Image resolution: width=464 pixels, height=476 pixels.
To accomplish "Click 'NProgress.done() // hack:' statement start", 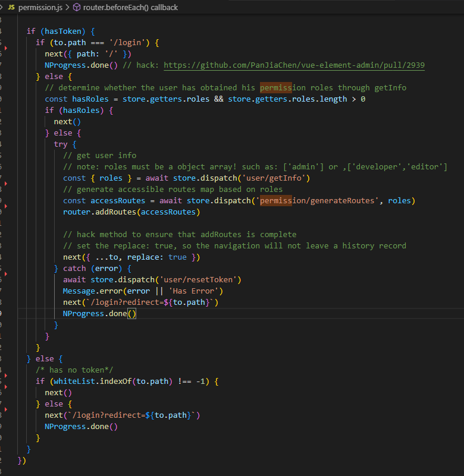I will point(81,65).
